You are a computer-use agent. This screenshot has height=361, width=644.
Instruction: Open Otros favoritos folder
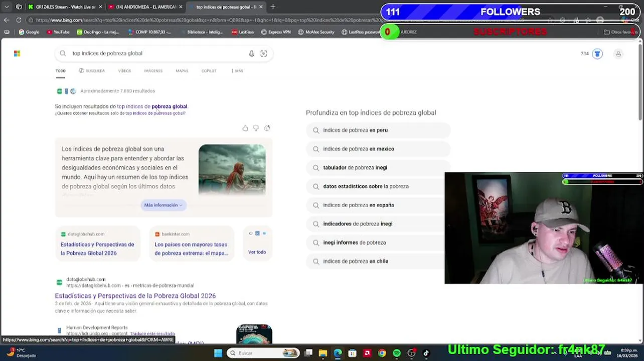tap(620, 32)
